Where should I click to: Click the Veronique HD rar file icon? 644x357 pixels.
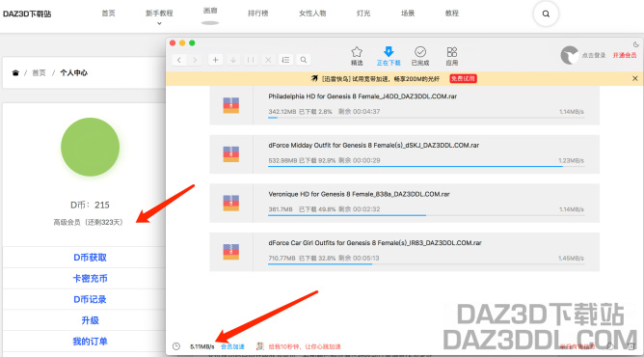230,203
